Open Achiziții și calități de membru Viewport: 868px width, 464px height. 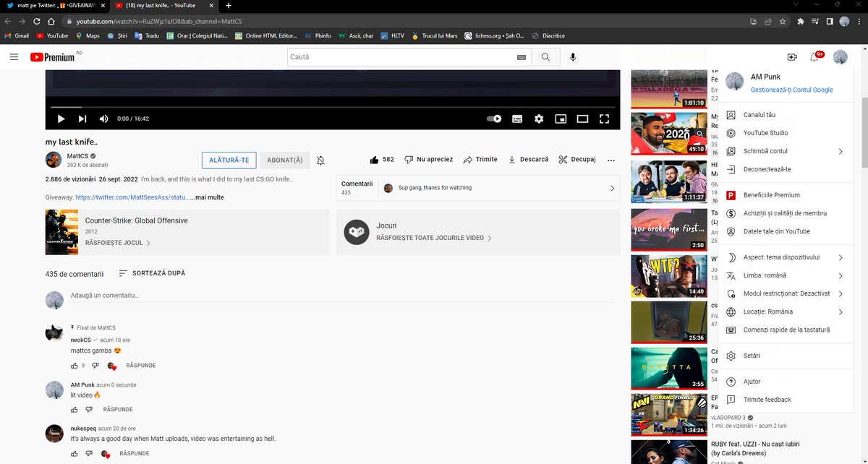tap(786, 213)
